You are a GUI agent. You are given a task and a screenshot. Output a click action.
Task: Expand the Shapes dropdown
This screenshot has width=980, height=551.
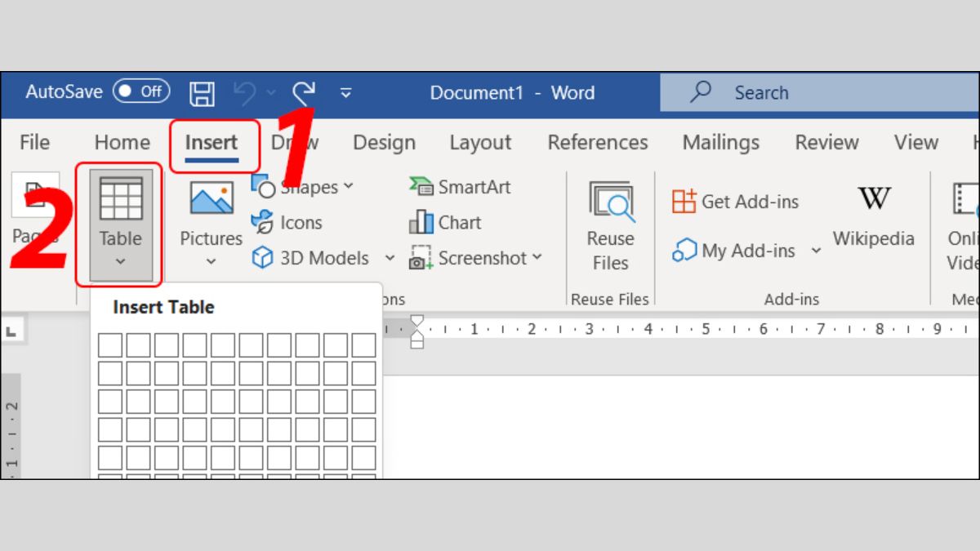coord(349,186)
